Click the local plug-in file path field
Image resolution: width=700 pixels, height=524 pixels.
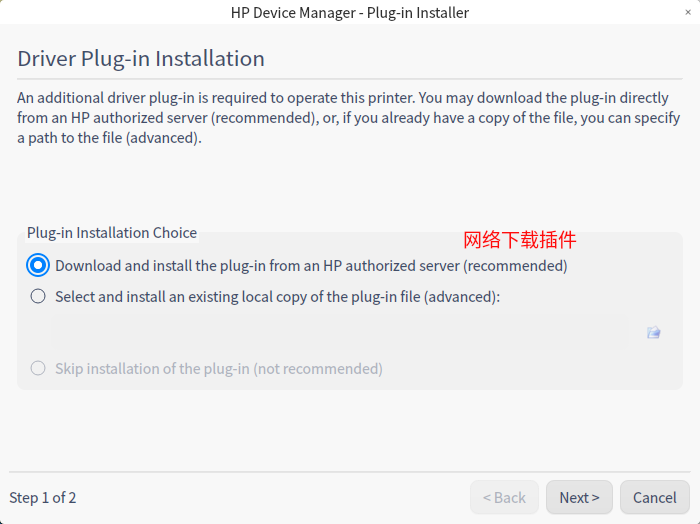pos(340,333)
